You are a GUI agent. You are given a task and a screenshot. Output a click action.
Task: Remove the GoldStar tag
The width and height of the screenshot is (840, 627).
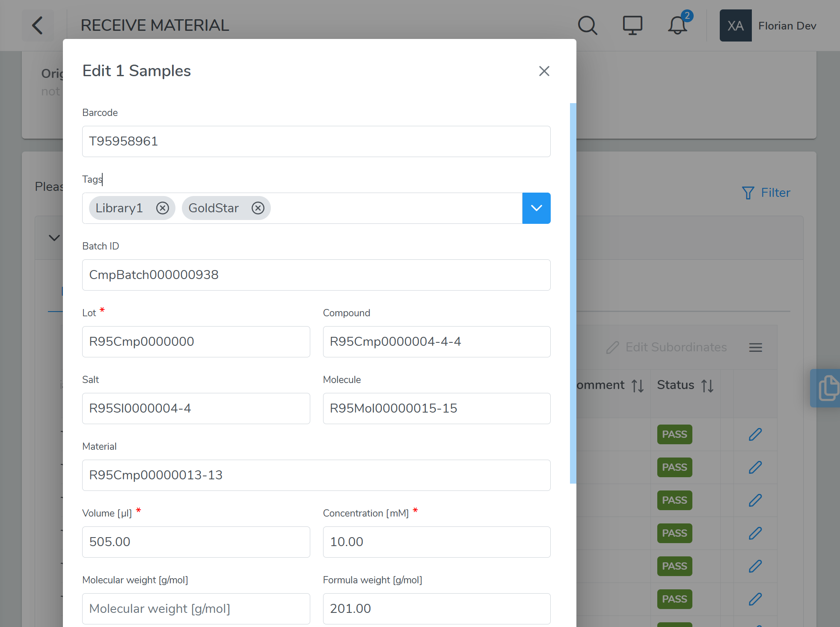click(258, 208)
